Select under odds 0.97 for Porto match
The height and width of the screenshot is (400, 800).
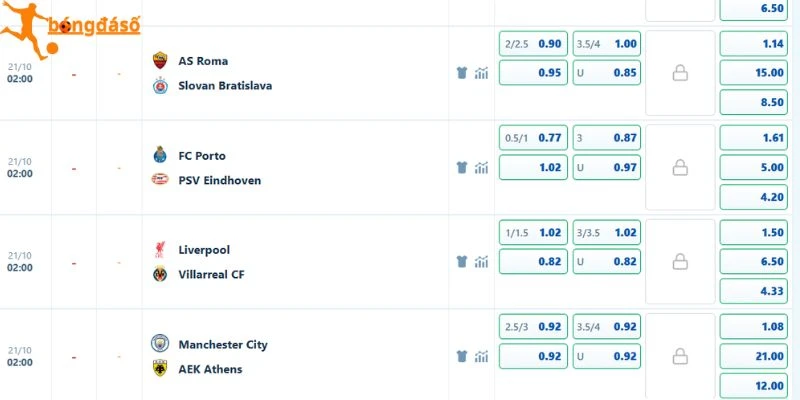coord(607,167)
